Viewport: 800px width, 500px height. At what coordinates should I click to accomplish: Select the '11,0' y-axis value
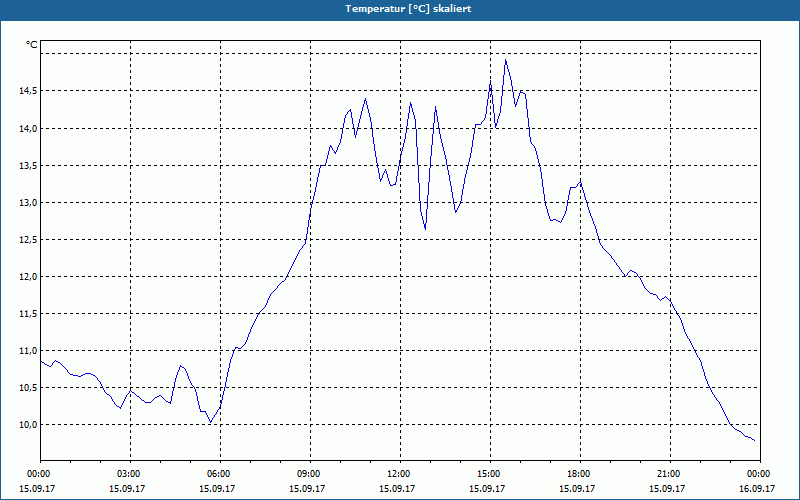29,351
